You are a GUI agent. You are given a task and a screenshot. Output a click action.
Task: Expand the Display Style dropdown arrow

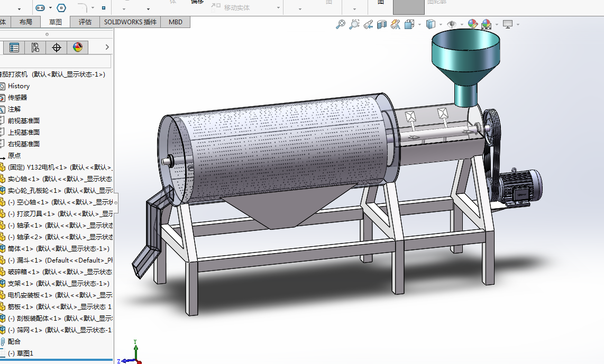point(441,25)
